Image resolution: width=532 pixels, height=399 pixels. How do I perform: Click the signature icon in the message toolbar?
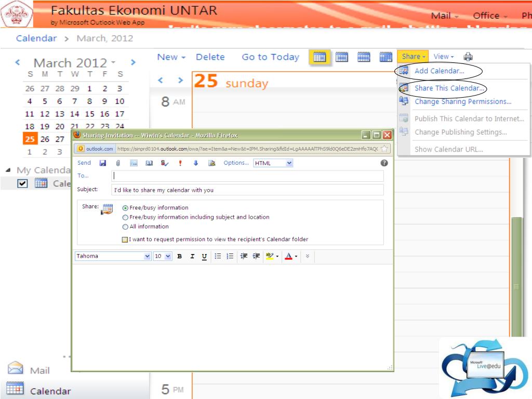pos(212,163)
